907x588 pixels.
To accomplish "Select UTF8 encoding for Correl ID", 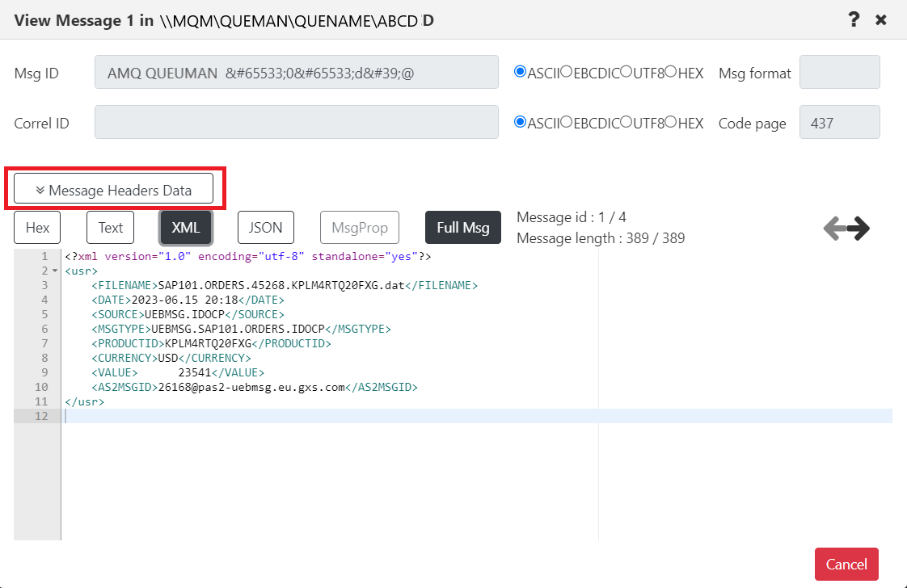I will pyautogui.click(x=626, y=122).
